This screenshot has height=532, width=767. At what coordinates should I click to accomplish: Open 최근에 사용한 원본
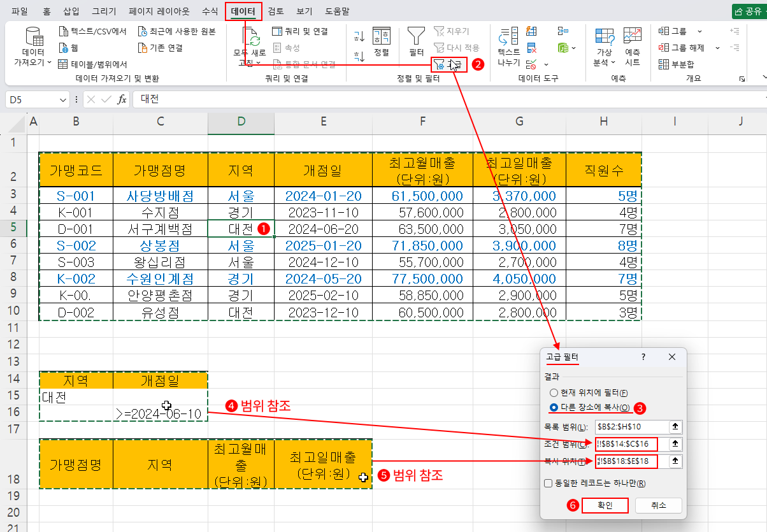(x=177, y=31)
